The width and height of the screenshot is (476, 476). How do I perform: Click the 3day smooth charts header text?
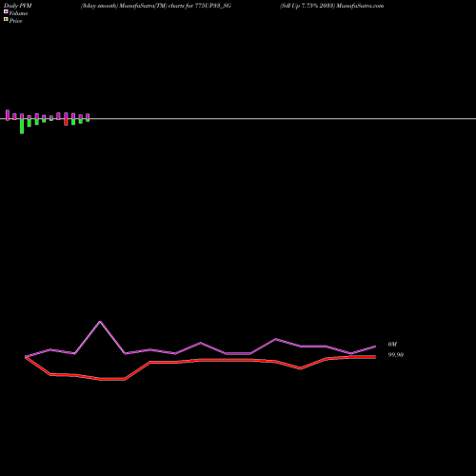156,6
